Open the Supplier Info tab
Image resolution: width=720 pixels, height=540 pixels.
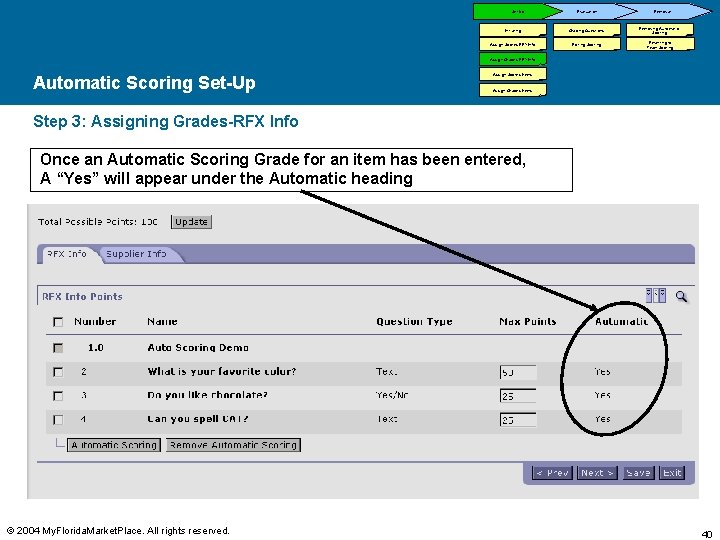(x=136, y=254)
